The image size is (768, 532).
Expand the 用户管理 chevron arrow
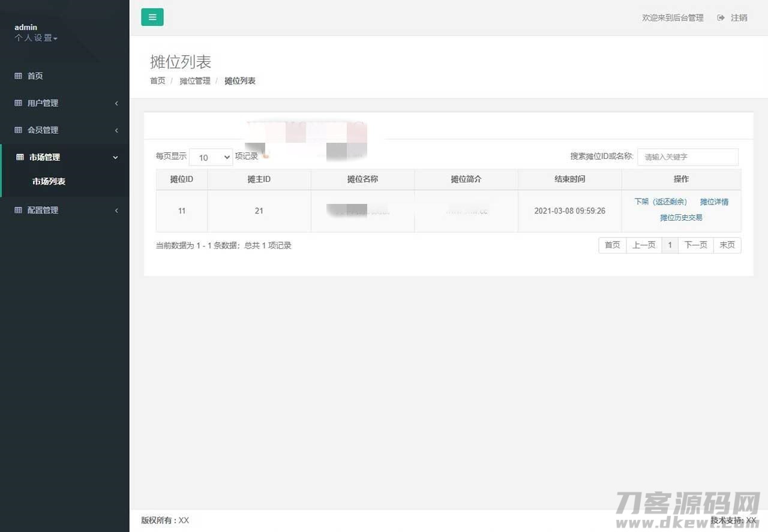pyautogui.click(x=116, y=103)
